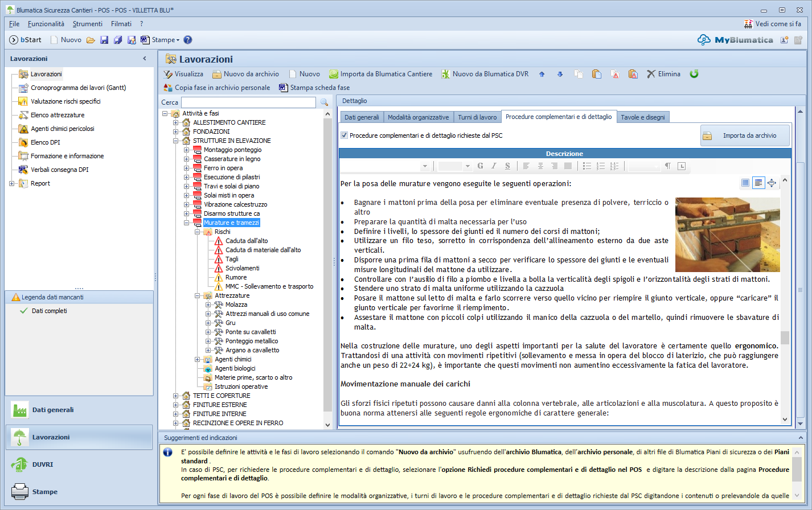Select Caduta dall'alto risk in tree
Image resolution: width=812 pixels, height=510 pixels.
tap(246, 241)
